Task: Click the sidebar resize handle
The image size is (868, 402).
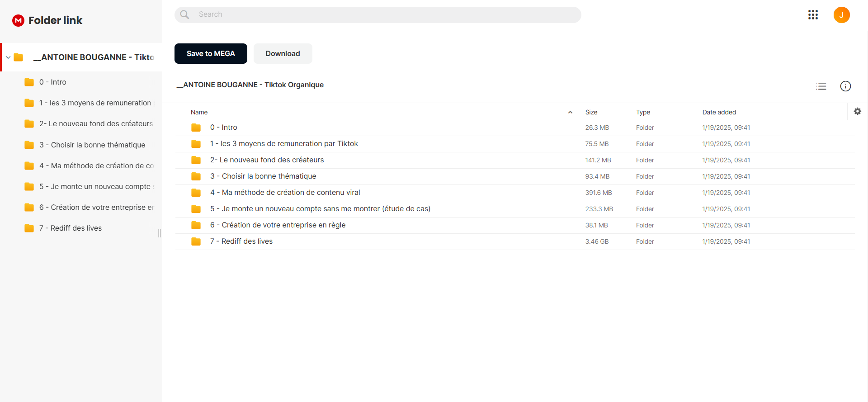Action: tap(160, 233)
